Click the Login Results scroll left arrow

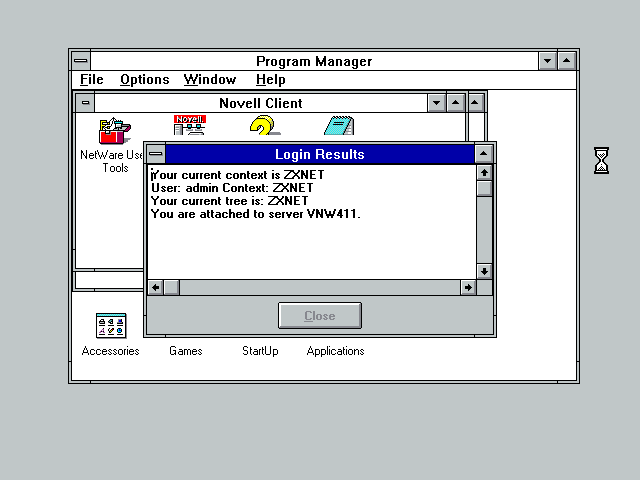point(156,287)
